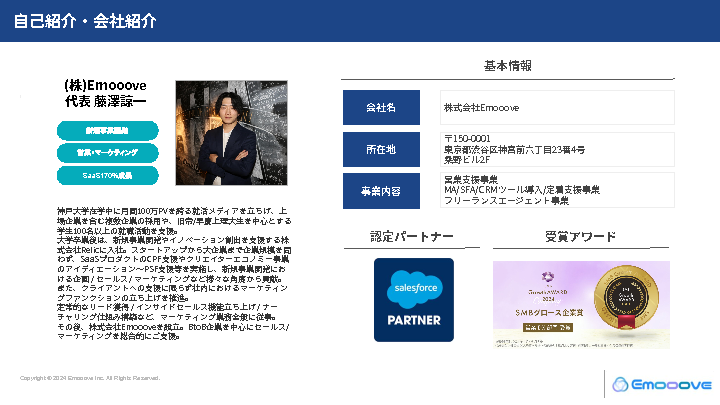The height and width of the screenshot is (405, 720).
Task: Select the 会社名 blue label cell
Action: click(x=381, y=108)
